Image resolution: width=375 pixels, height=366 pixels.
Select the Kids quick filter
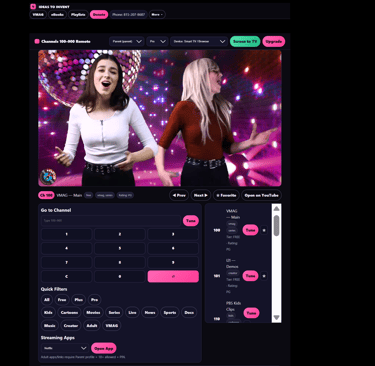[48, 313]
